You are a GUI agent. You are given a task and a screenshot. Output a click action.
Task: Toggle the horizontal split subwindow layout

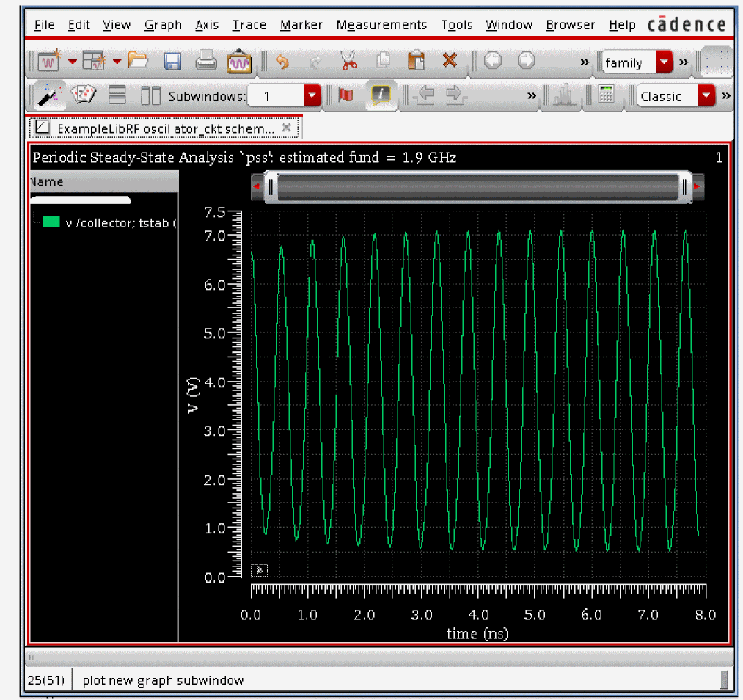(117, 95)
